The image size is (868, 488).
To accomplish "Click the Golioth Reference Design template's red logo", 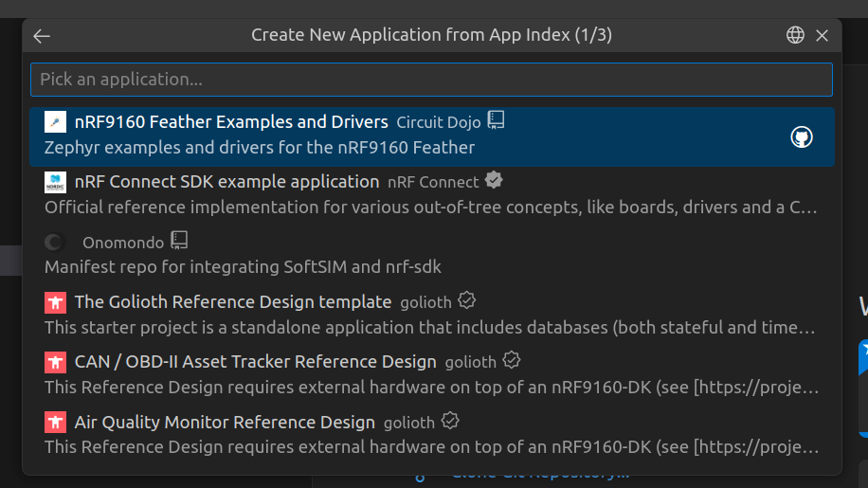I will click(55, 302).
